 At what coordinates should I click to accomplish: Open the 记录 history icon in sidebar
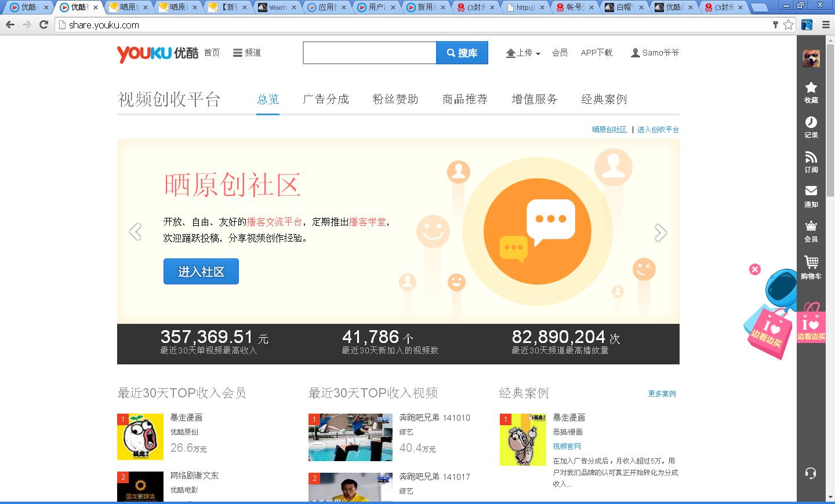click(811, 127)
